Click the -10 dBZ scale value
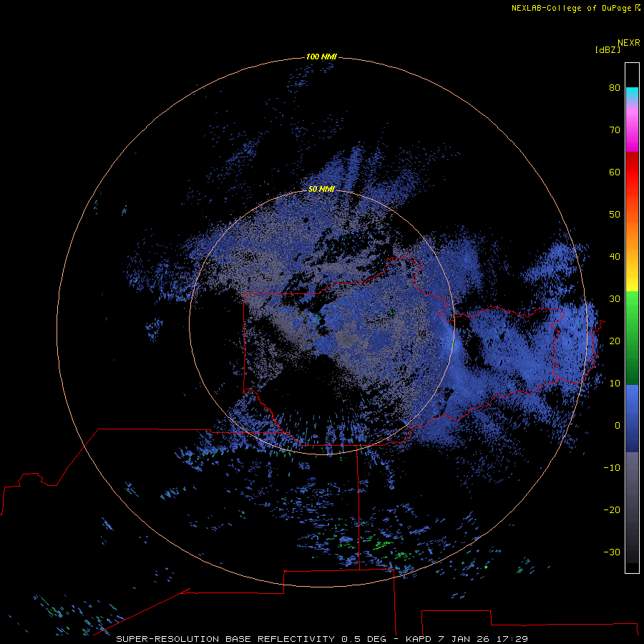This screenshot has width=644, height=644. 612,468
